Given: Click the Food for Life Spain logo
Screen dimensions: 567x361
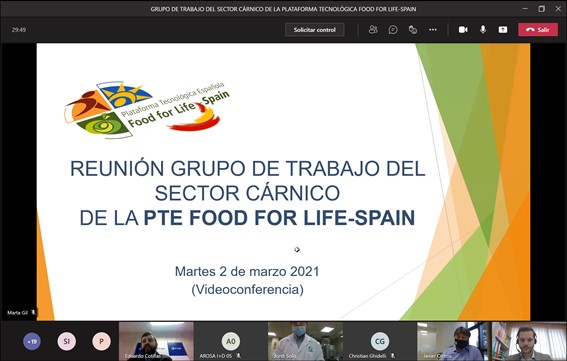Looking at the screenshot, I should [147, 109].
